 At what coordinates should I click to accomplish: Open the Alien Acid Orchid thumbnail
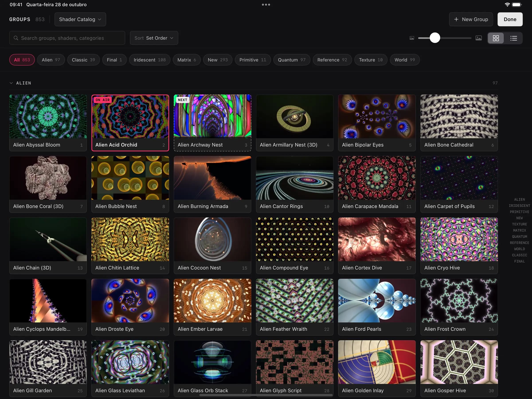coord(130,117)
